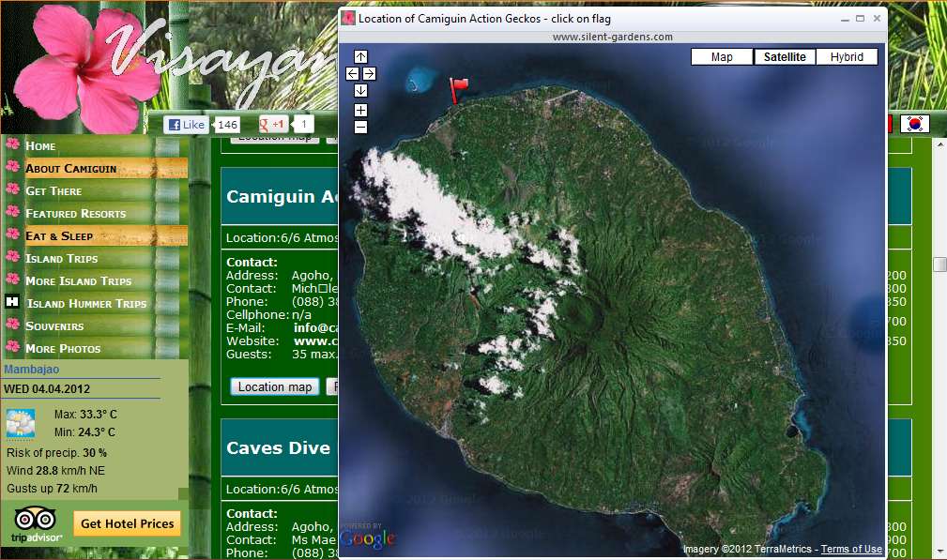Screen dimensions: 947x560
Task: Pan the map left with the arrow
Action: [352, 73]
